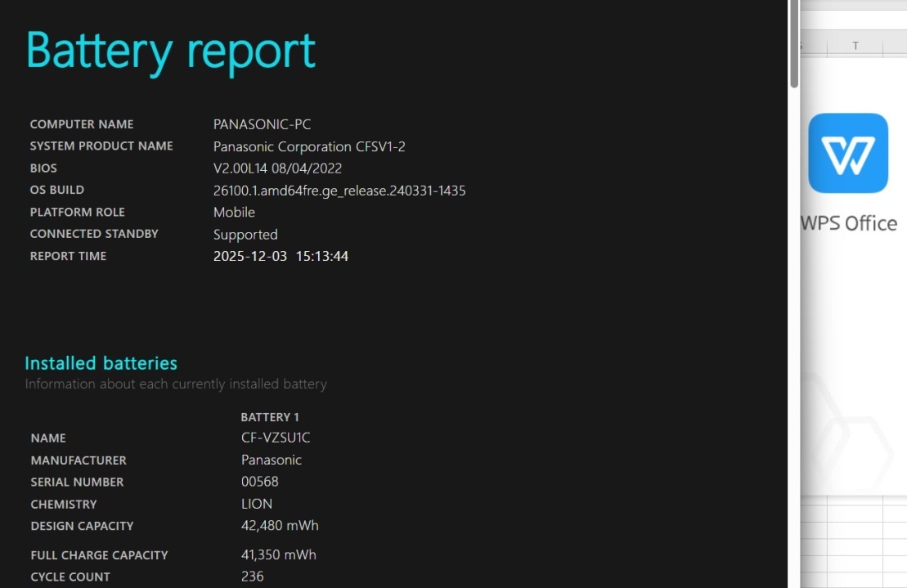This screenshot has height=588, width=907.
Task: Click the battery report vertical scrollbar thumb
Action: [x=794, y=43]
